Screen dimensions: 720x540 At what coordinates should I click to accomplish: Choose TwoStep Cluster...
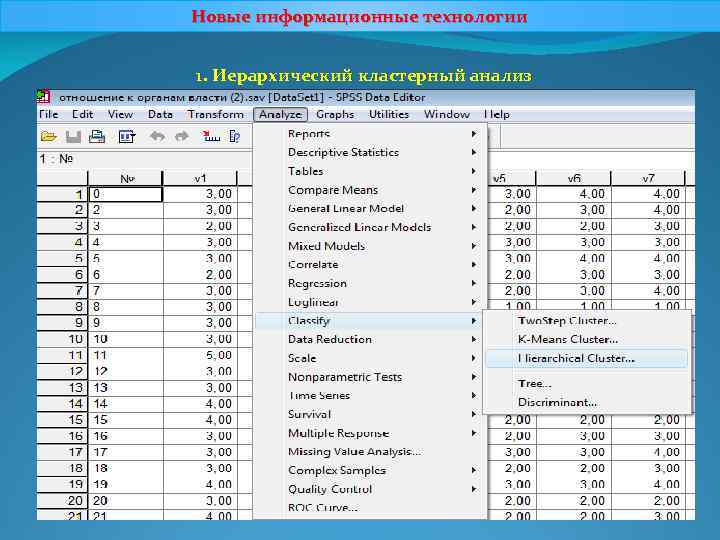(587, 321)
